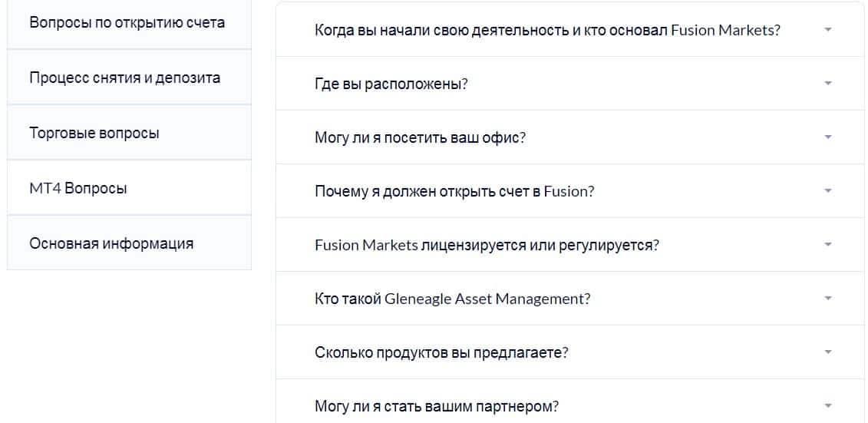Select the question text "Сколько продуктов вы предлагаете?"

(x=441, y=352)
